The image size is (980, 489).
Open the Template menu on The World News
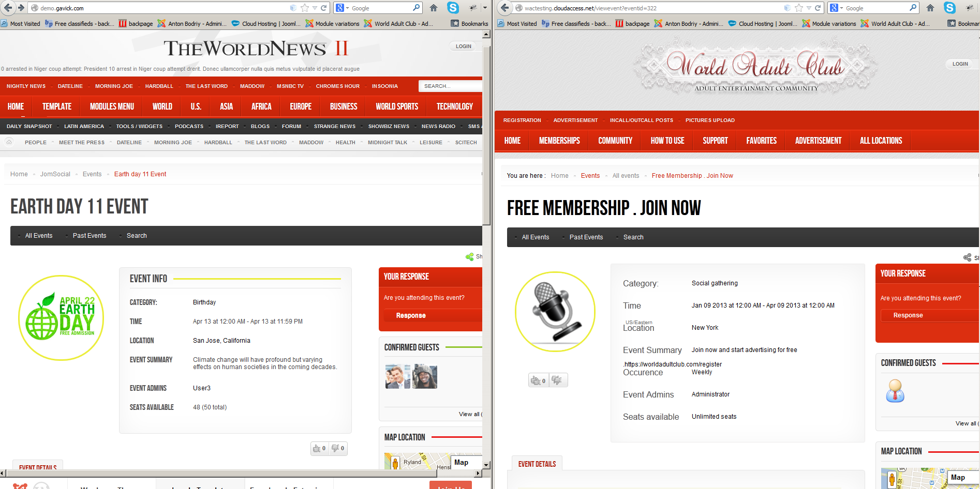[x=57, y=106]
